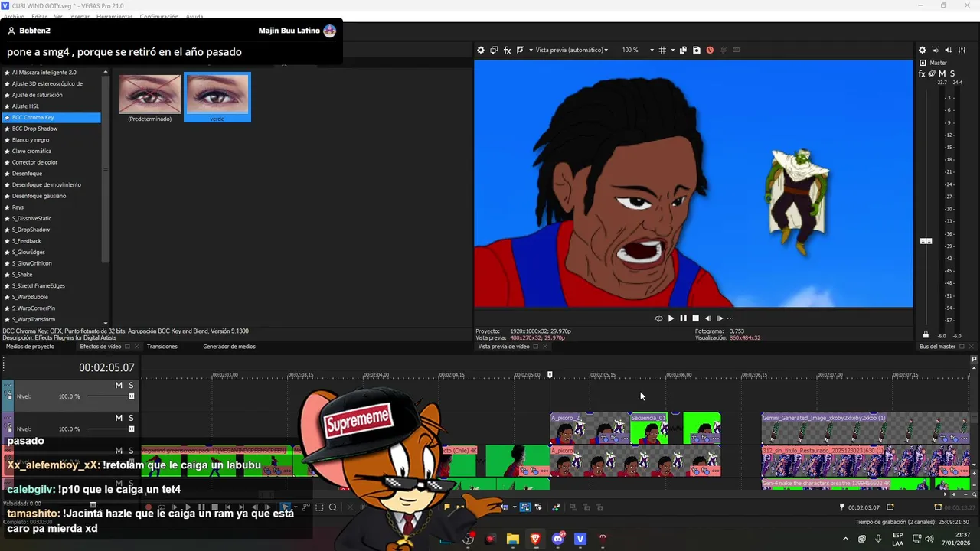Open Master bus FX

pyautogui.click(x=922, y=73)
